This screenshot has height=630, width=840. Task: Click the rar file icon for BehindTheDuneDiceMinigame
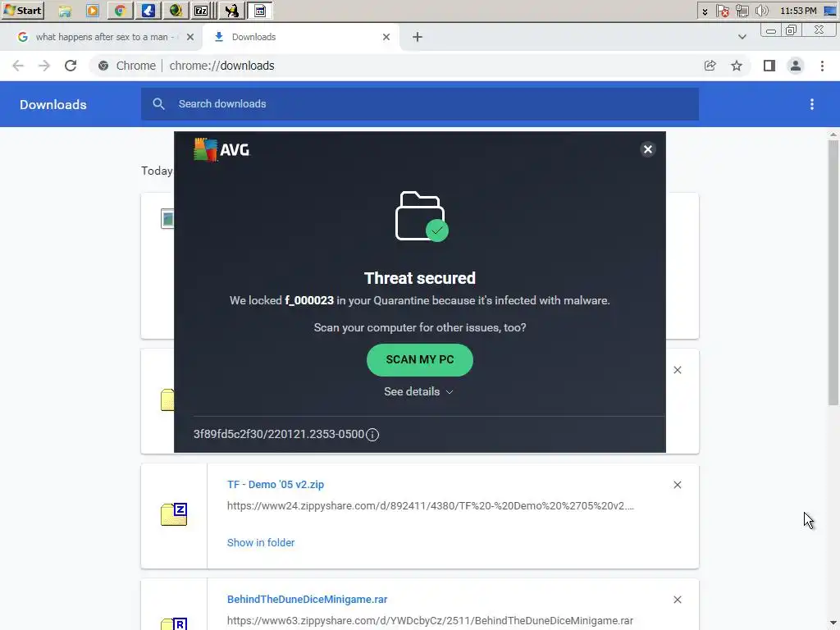click(x=174, y=623)
